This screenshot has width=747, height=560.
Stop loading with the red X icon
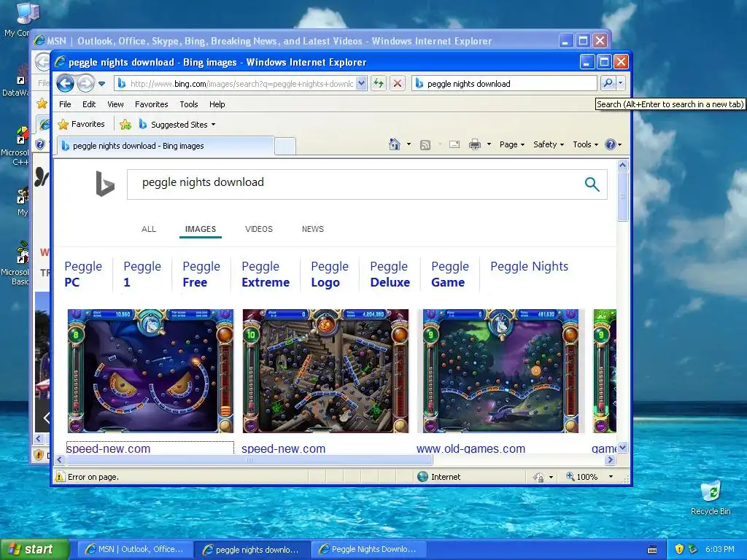(x=398, y=84)
